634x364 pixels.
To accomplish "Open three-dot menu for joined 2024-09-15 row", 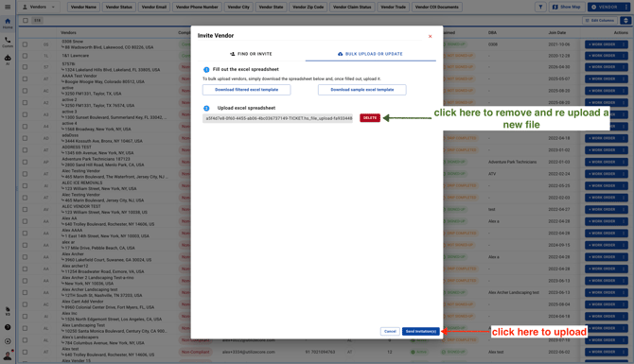I will (624, 245).
